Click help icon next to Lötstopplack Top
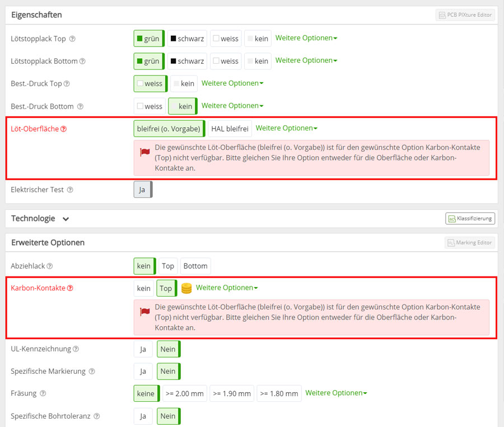The height and width of the screenshot is (427, 504). [72, 39]
